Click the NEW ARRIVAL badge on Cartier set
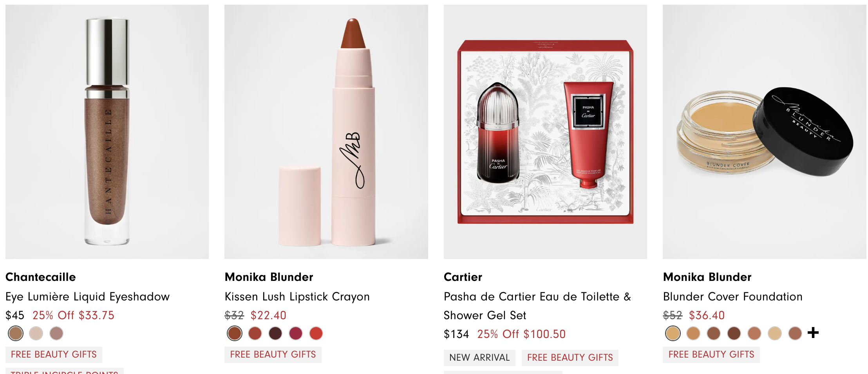 [479, 358]
